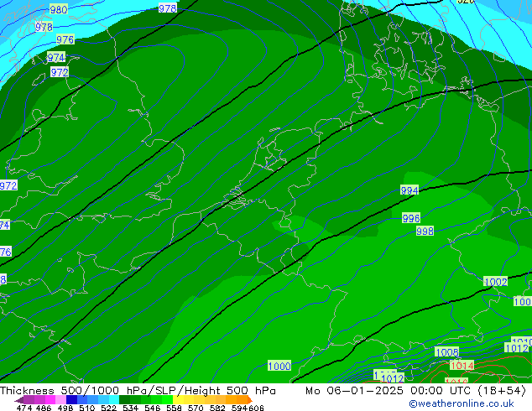532x411 pixels.
Task: Click the 994 isobar label
Action: [x=409, y=190]
